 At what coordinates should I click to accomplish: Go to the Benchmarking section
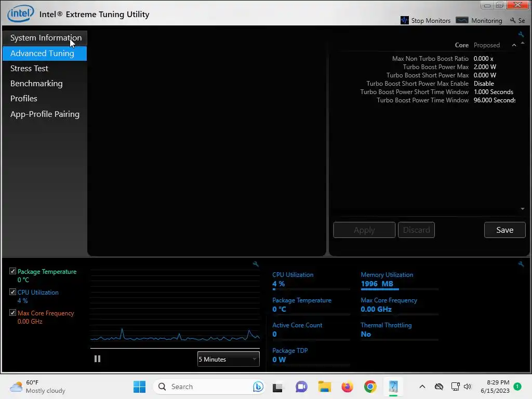36,84
